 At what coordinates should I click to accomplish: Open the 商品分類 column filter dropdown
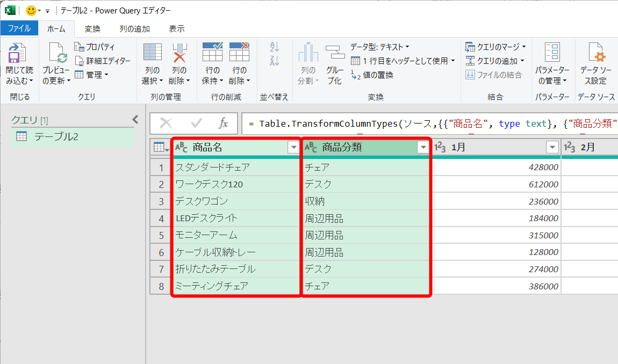[x=423, y=147]
